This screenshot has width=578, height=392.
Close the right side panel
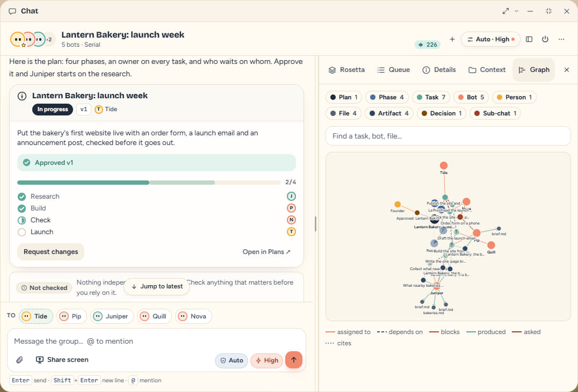pyautogui.click(x=567, y=70)
